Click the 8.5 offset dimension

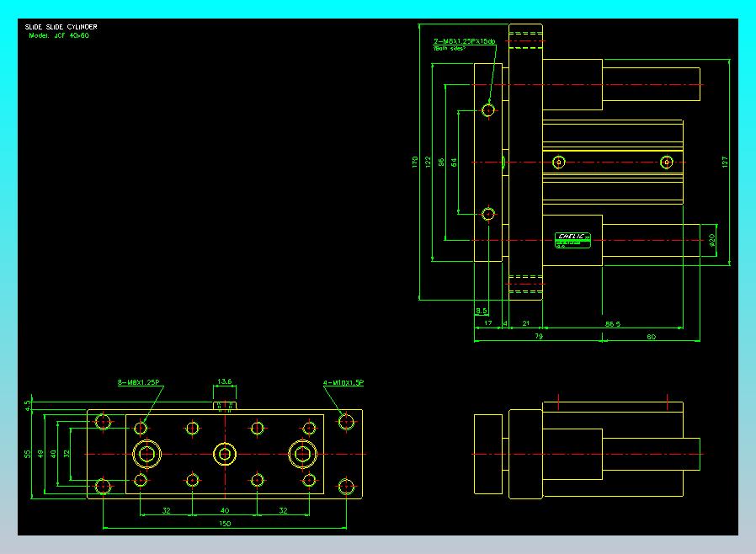pyautogui.click(x=482, y=311)
